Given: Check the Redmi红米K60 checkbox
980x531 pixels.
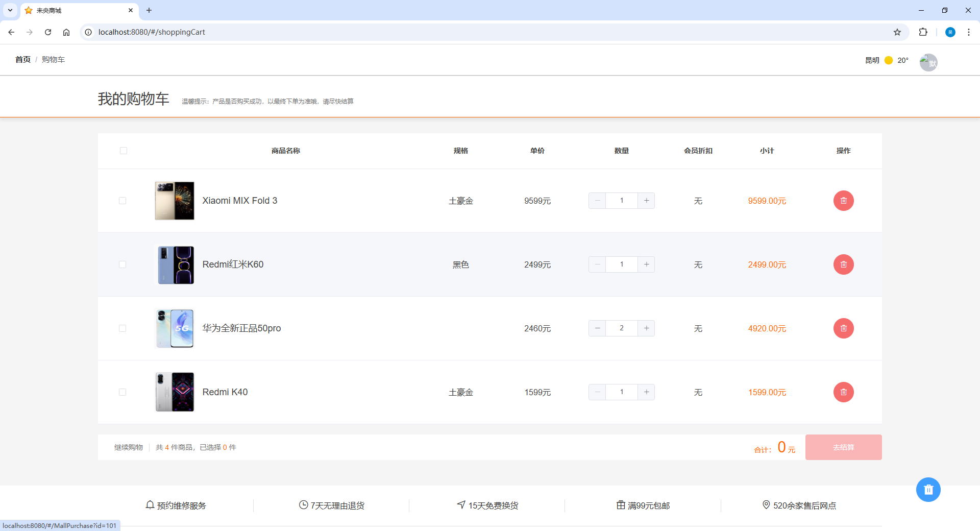Looking at the screenshot, I should [x=122, y=264].
